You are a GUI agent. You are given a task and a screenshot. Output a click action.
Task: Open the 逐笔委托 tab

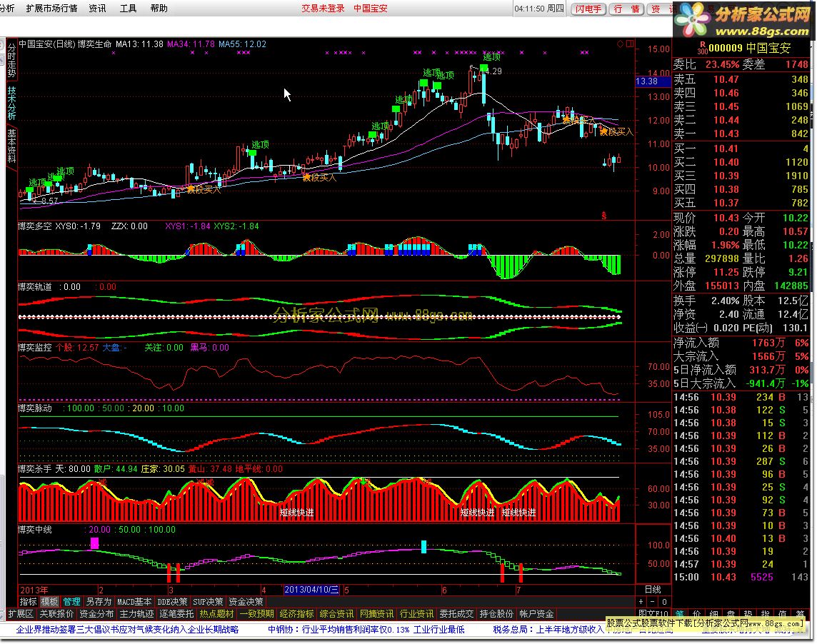[x=176, y=614]
